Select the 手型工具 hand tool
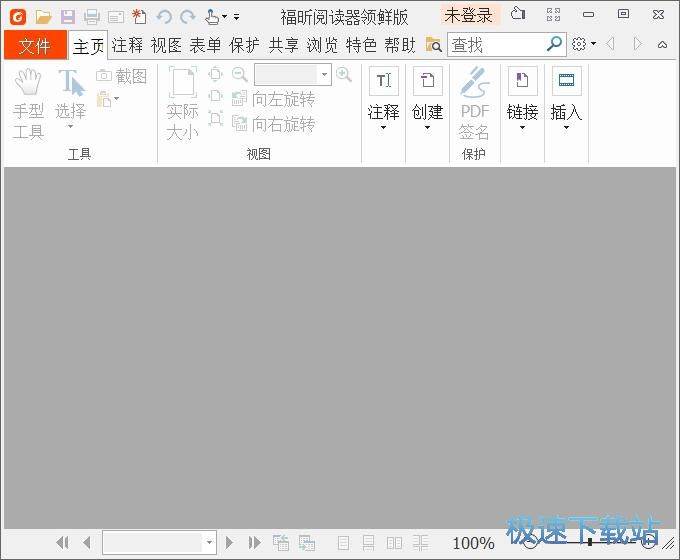Image resolution: width=680 pixels, height=560 pixels. click(x=28, y=104)
